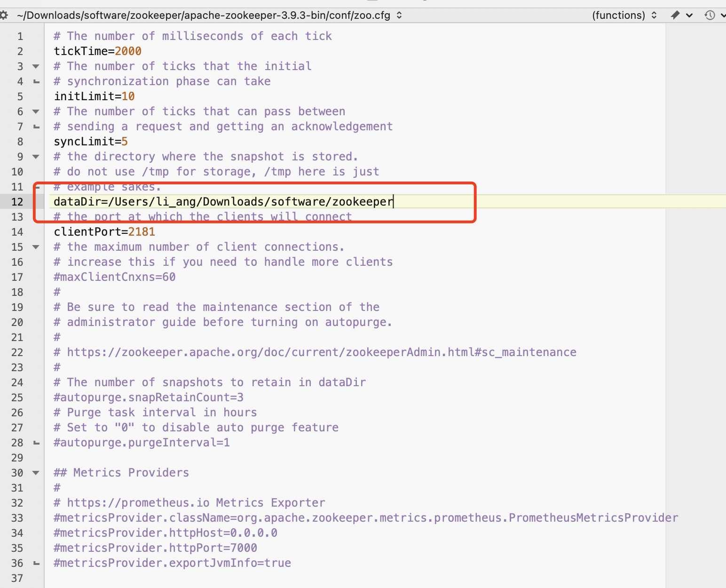Click the 'getting an acknowledgement' comment line
This screenshot has height=588, width=726.
click(x=223, y=127)
